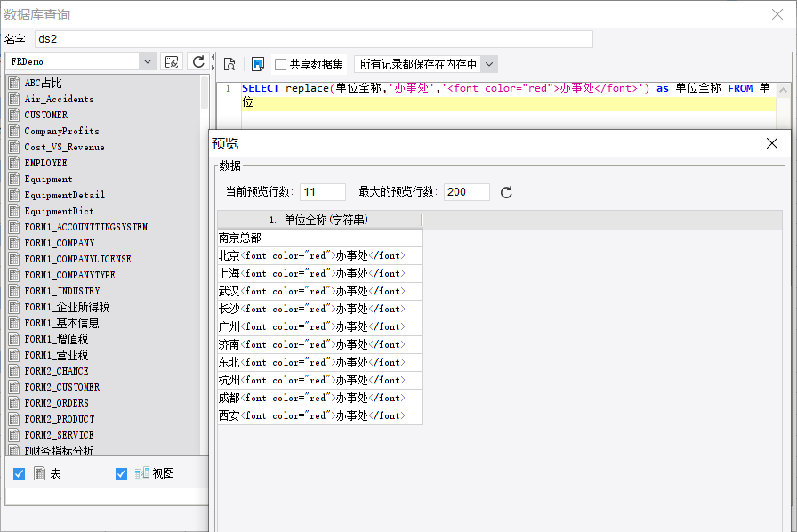The image size is (797, 532).
Task: Select the FORM2_PRODUCT table
Action: click(x=104, y=420)
